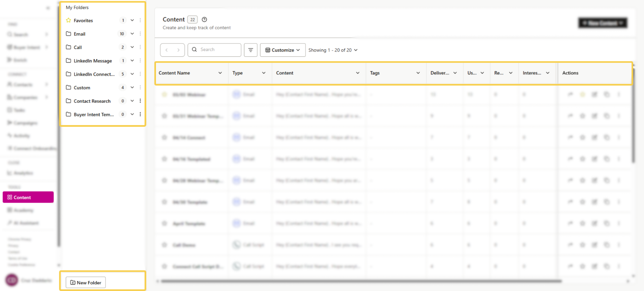Select the Custom folder
Viewport: 644px width, 291px height.
pos(82,88)
